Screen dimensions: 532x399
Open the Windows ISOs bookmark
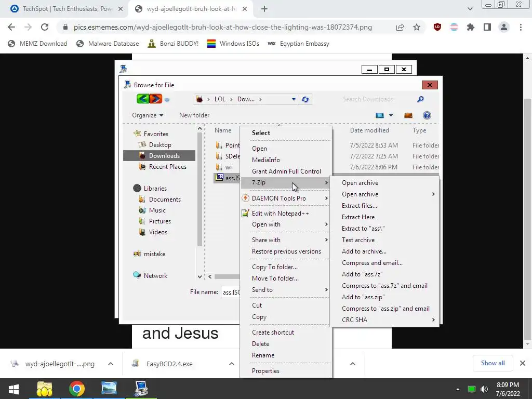coord(233,44)
